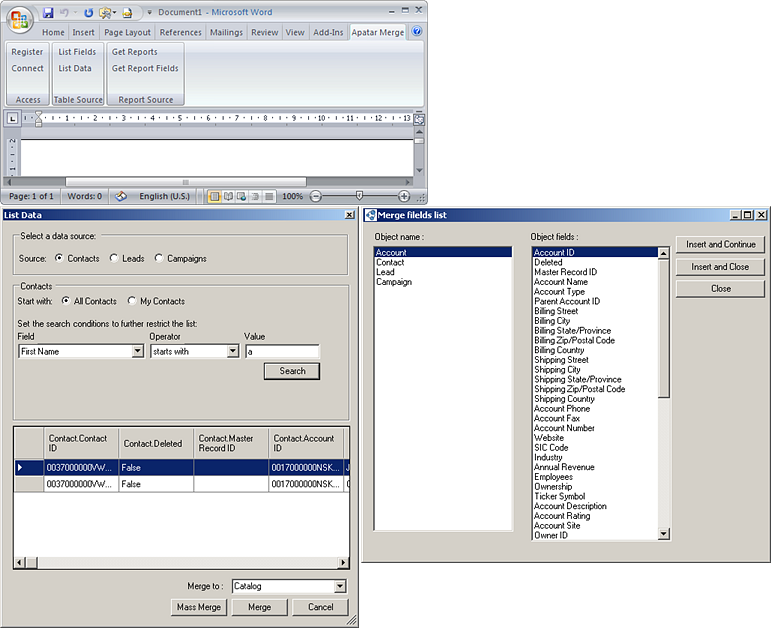
Task: Click Object fields list scrollbar down arrow
Action: click(664, 533)
